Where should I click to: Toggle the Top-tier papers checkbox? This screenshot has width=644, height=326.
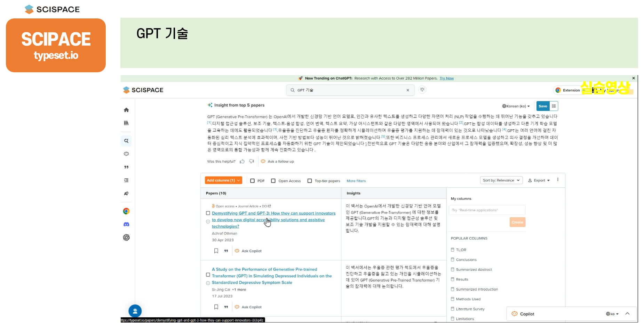(x=310, y=181)
